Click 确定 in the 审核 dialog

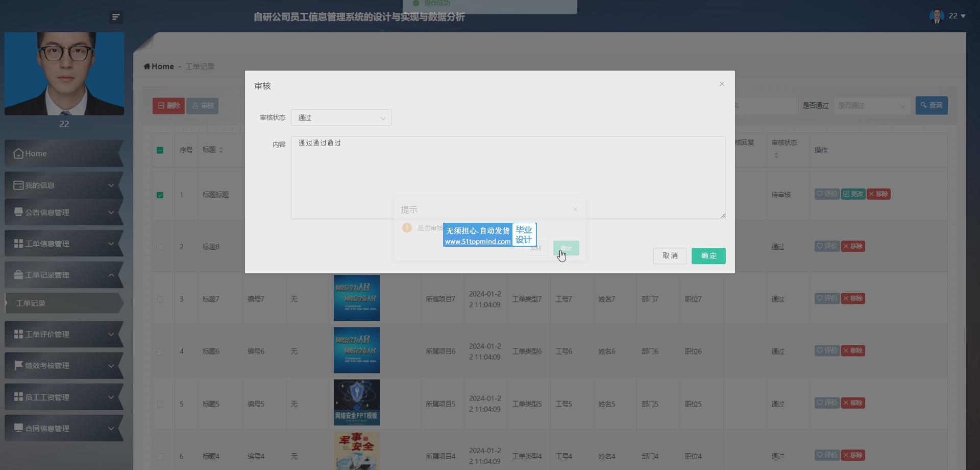coord(708,256)
